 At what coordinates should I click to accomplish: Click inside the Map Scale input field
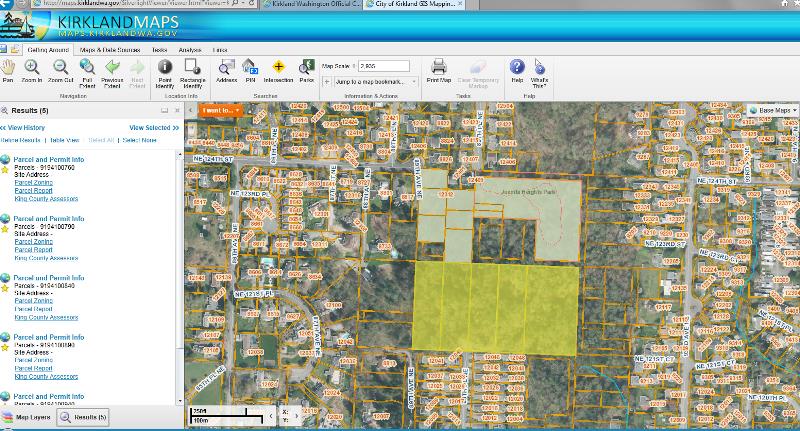coord(384,66)
